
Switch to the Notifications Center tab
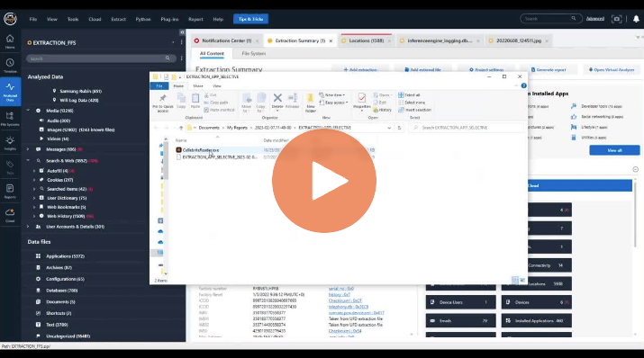[227, 40]
